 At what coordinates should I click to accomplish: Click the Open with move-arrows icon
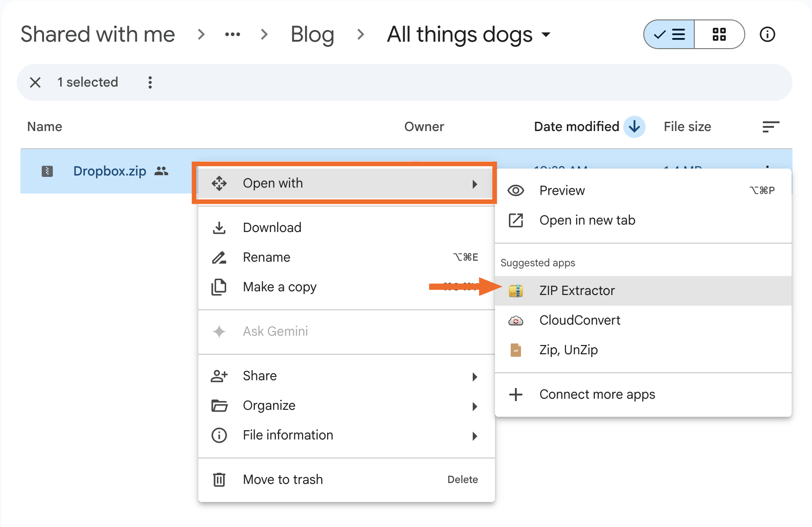219,183
